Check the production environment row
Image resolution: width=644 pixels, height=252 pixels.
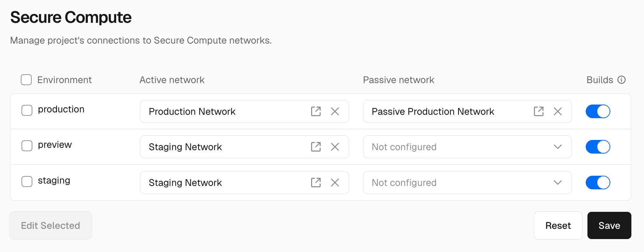tap(27, 110)
